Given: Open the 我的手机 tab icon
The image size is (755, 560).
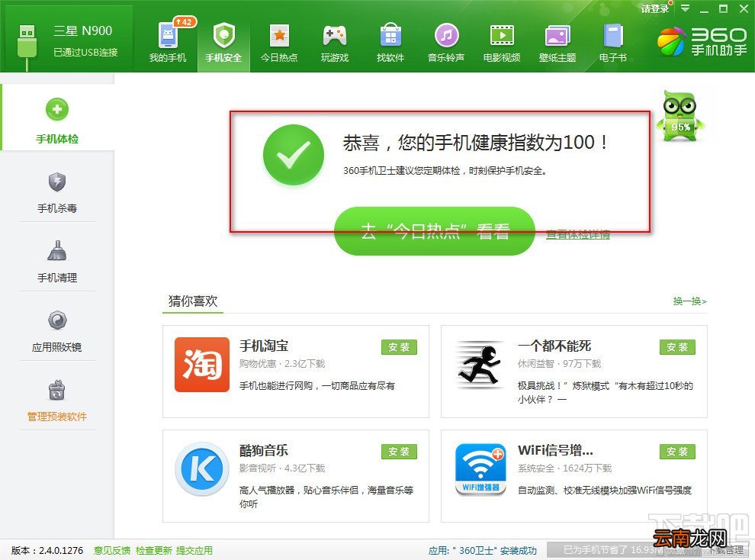Looking at the screenshot, I should pos(168,36).
